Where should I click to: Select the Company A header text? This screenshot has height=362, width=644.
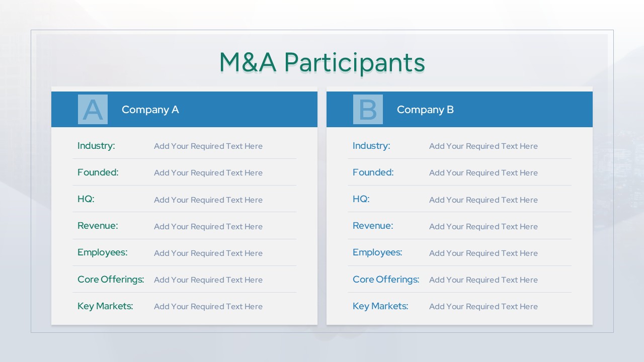(x=150, y=110)
